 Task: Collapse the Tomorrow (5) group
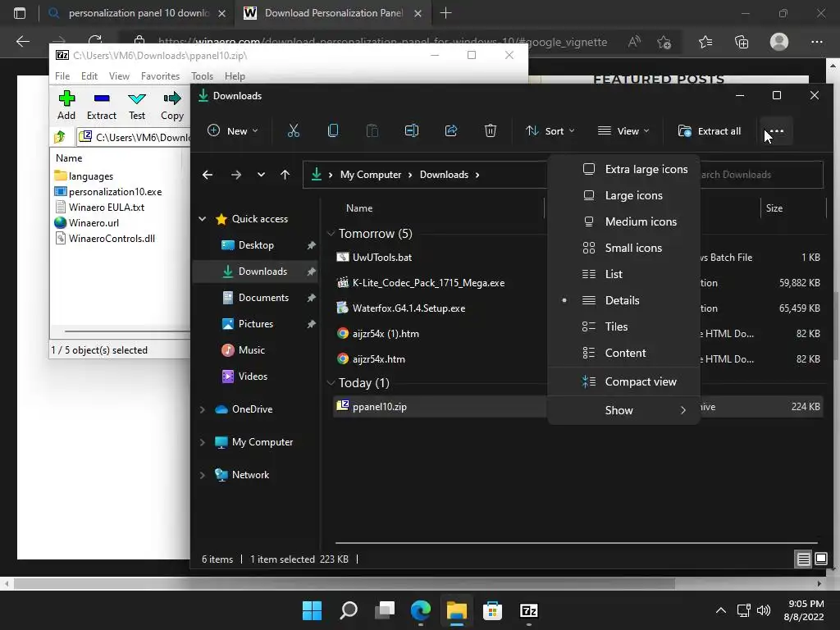(331, 234)
